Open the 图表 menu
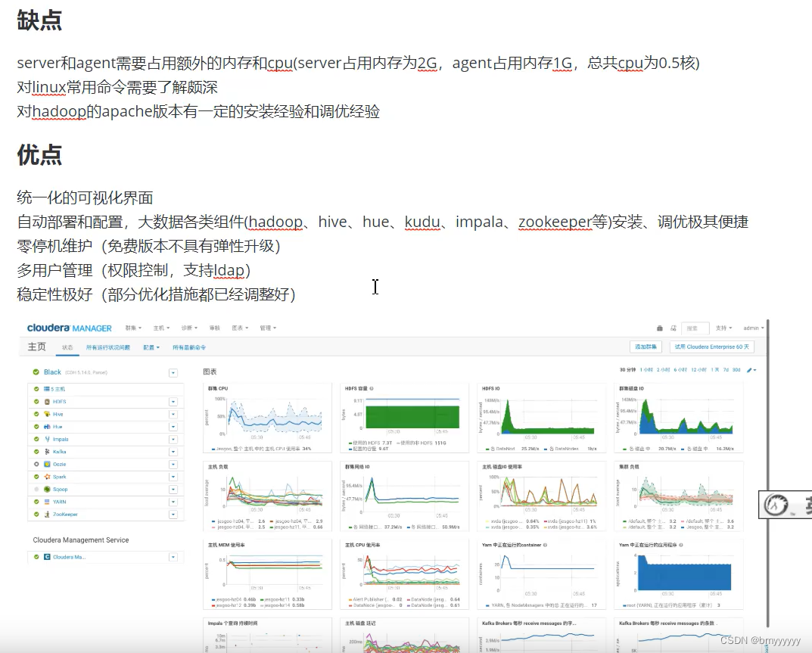 coord(240,328)
